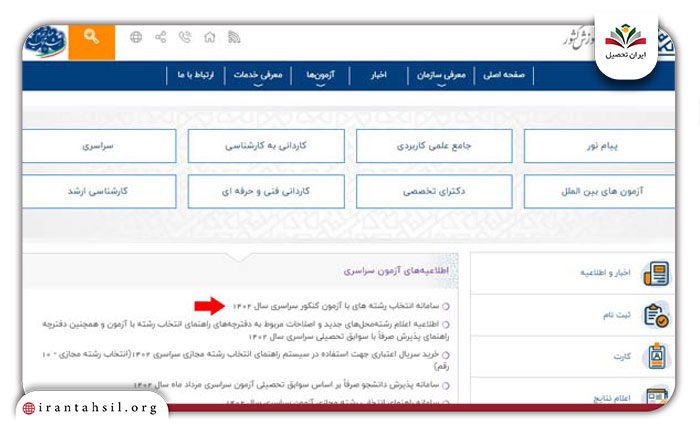Open اخبار و اطلاعیه sidebar link
700x430 pixels.
coord(605,273)
